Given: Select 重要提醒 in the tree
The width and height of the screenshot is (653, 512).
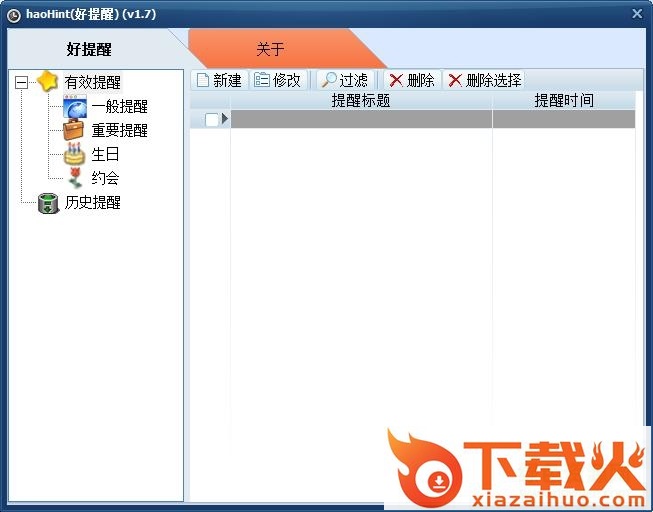Looking at the screenshot, I should click(x=120, y=130).
